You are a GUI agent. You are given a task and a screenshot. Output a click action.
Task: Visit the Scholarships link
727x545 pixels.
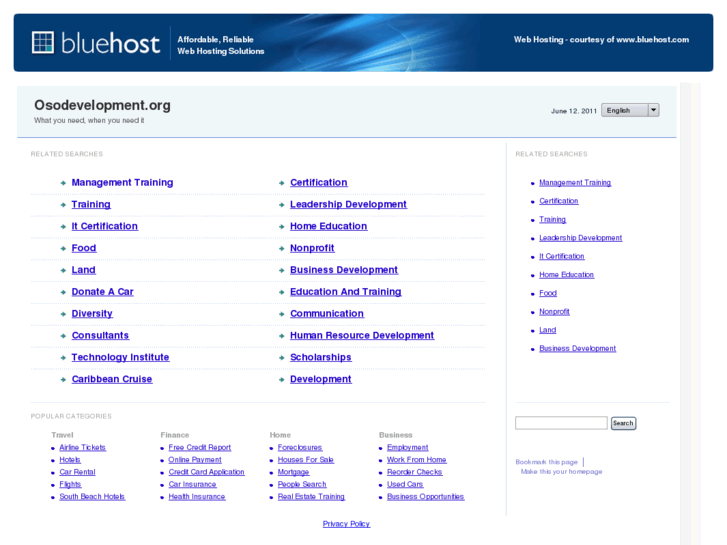(321, 357)
